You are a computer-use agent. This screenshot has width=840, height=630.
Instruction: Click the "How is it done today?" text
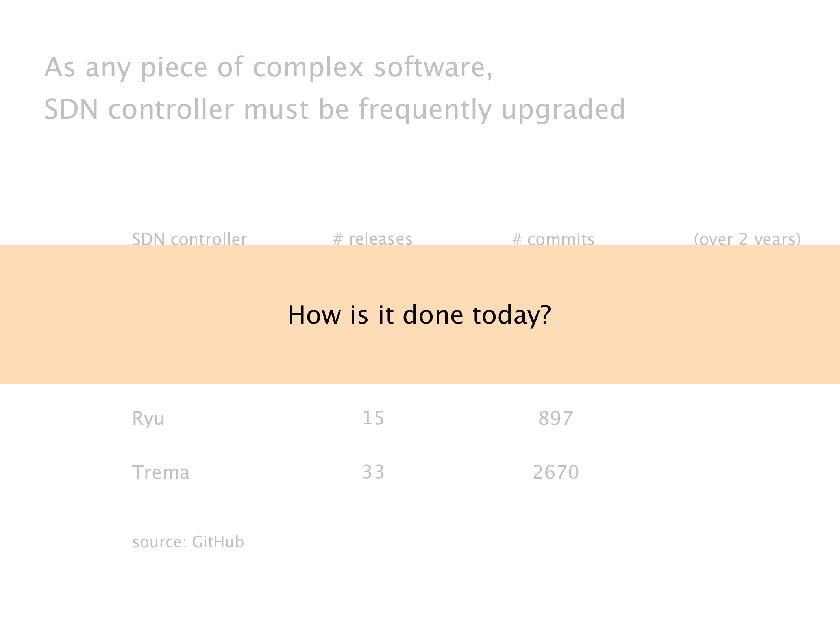click(x=420, y=315)
